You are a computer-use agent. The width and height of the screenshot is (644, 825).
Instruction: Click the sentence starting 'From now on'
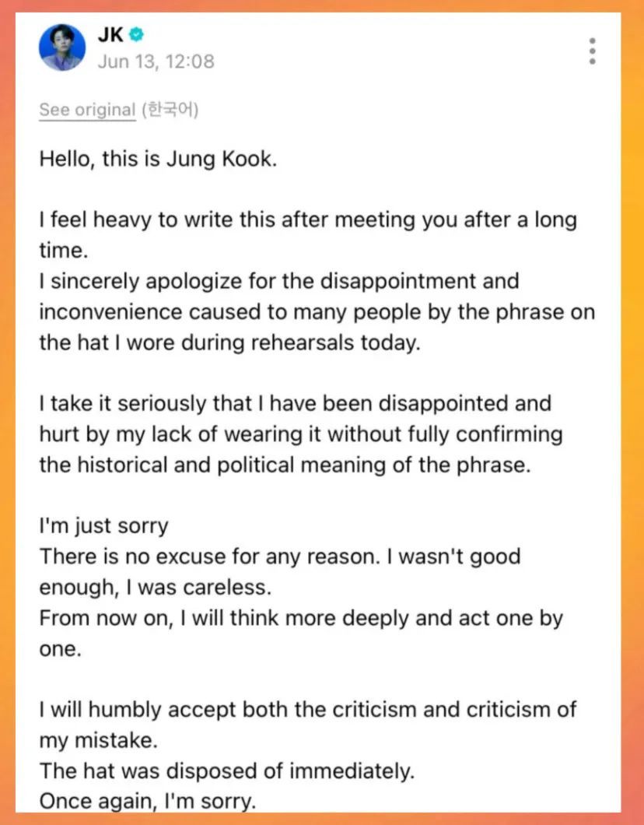tap(300, 619)
